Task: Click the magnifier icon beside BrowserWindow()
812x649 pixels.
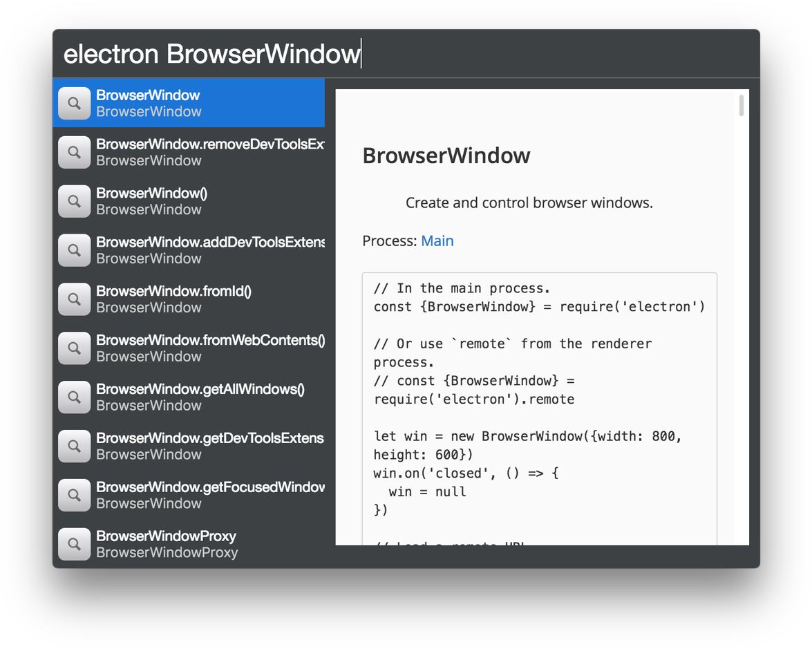Action: [x=74, y=201]
